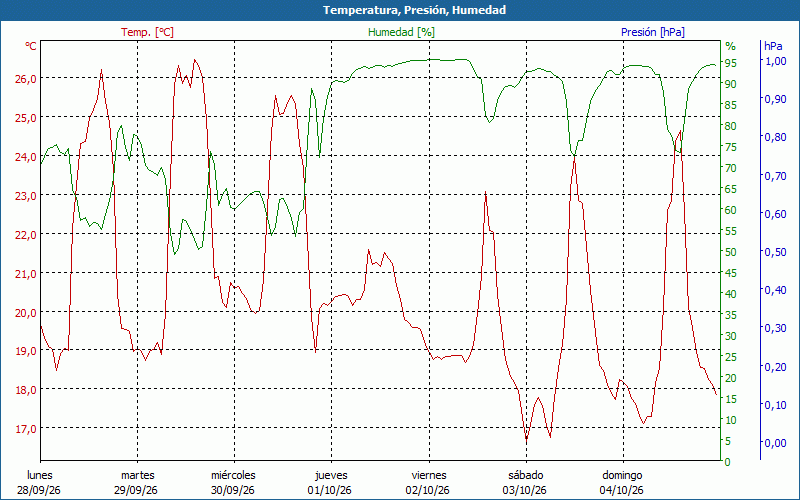
Task: Click the 50 humidity axis value
Action: [731, 252]
